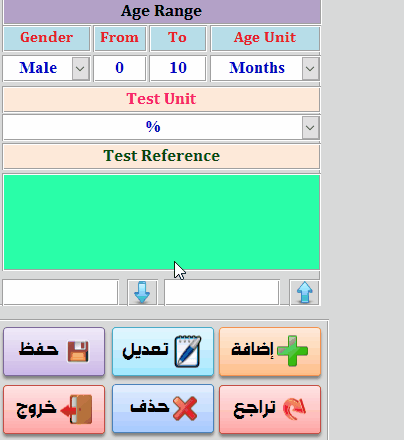Open the Gender dropdown arrow
This screenshot has width=404, height=440.
click(x=80, y=69)
